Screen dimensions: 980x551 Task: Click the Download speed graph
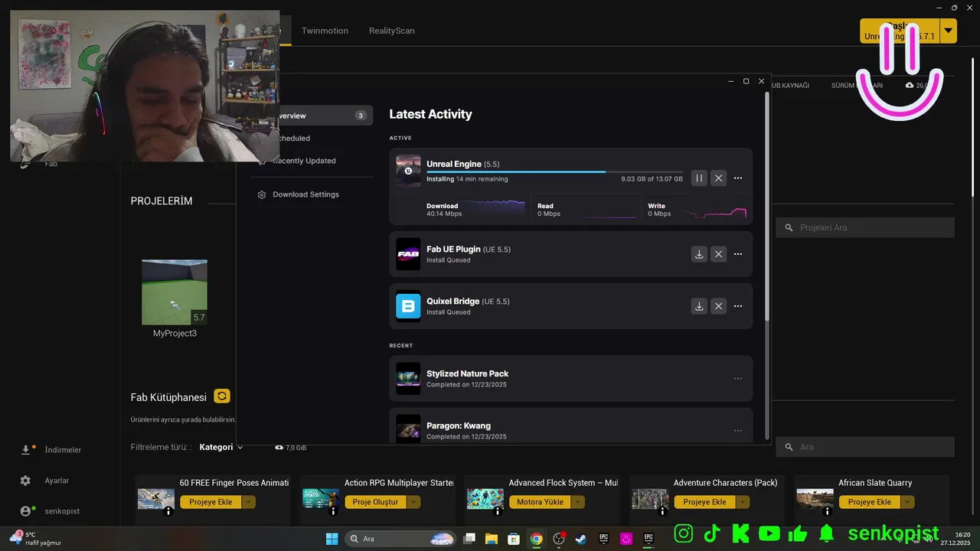(495, 208)
